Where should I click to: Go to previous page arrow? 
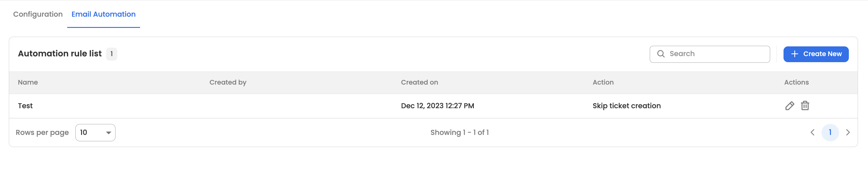tap(812, 132)
